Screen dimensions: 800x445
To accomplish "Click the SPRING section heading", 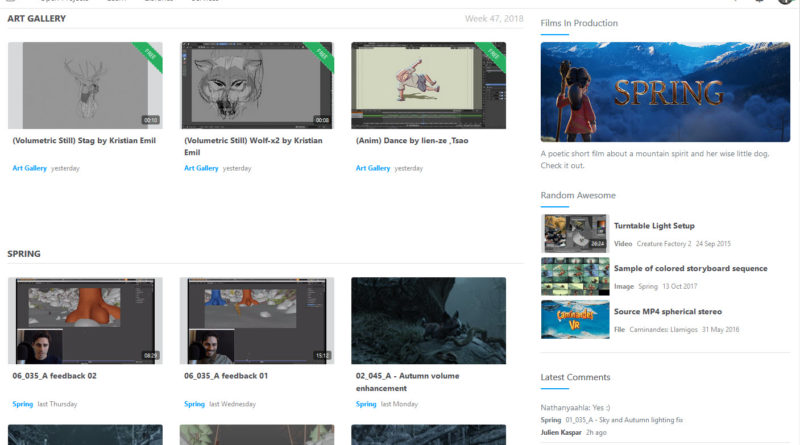I will [24, 254].
